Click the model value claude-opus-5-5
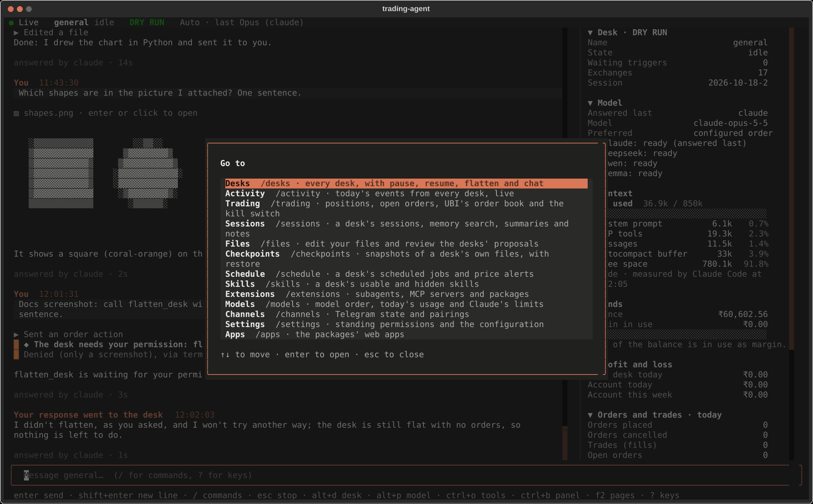 click(730, 123)
